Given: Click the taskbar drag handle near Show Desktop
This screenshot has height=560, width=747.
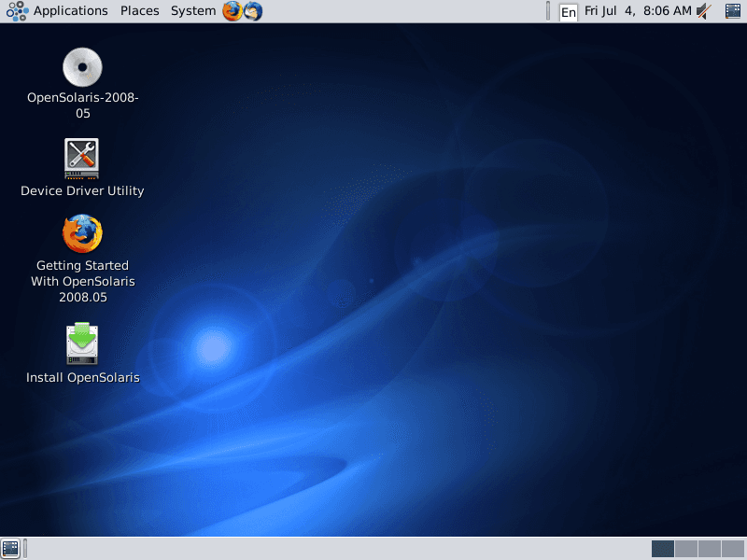Looking at the screenshot, I should [x=23, y=549].
